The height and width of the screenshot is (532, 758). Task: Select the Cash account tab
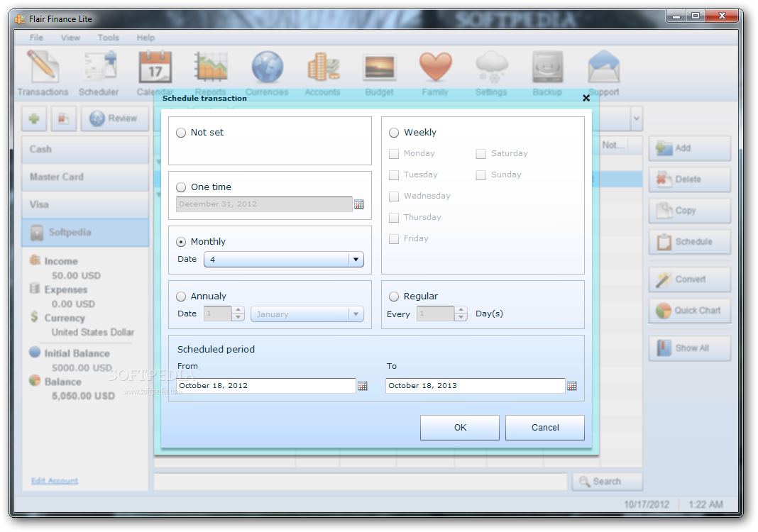85,149
